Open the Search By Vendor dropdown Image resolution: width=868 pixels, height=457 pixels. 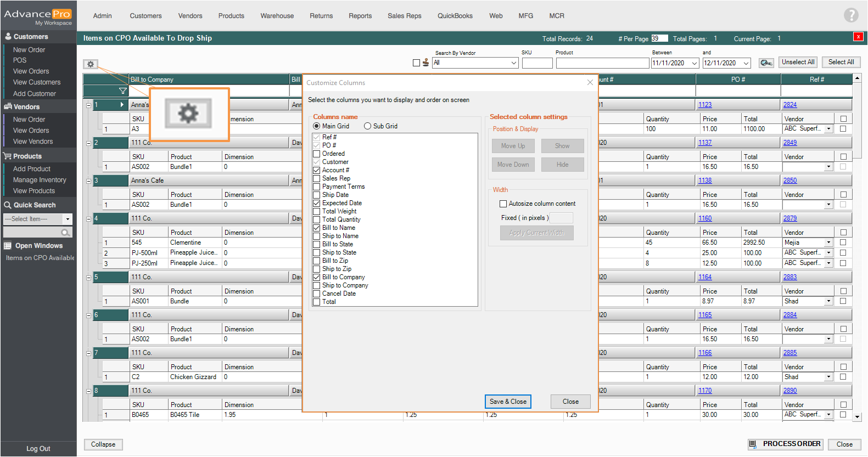click(514, 63)
